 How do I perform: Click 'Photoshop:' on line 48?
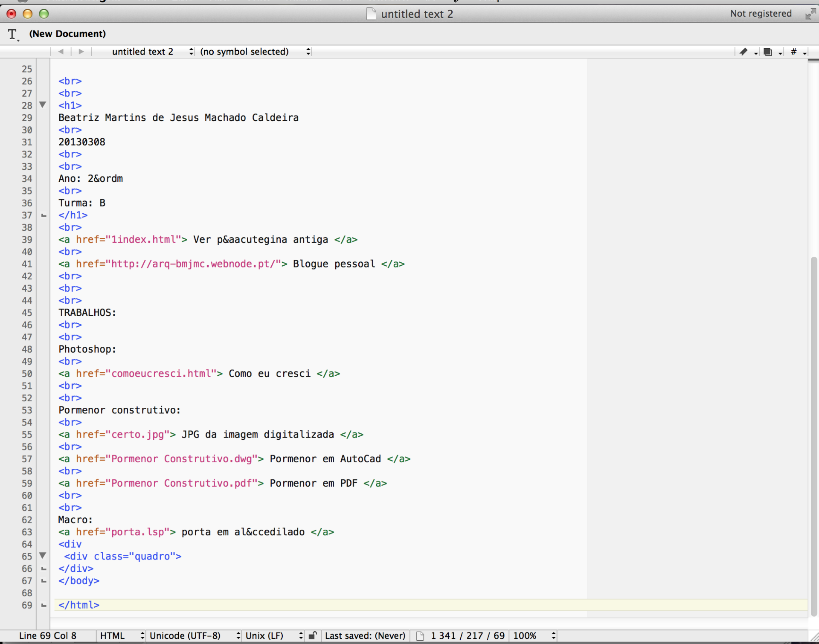pyautogui.click(x=87, y=349)
